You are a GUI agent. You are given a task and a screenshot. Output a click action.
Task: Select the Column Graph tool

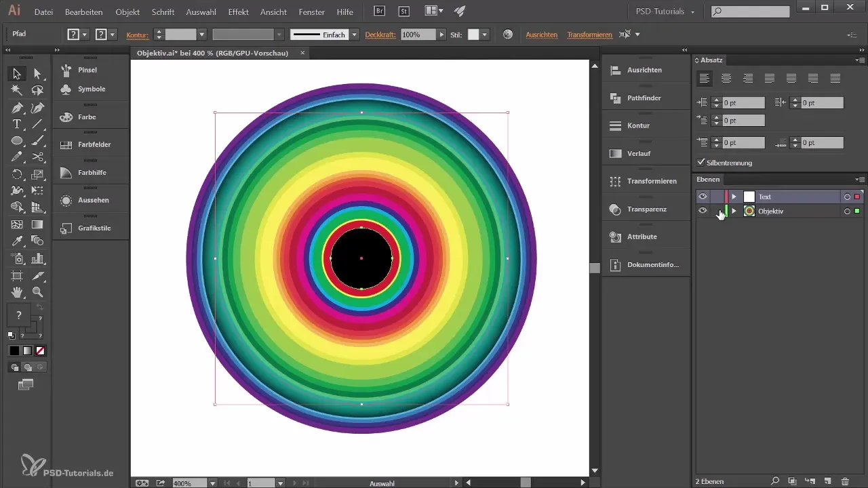(38, 258)
